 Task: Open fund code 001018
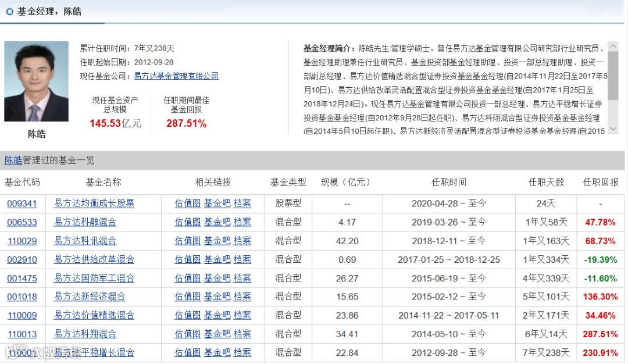click(x=22, y=297)
